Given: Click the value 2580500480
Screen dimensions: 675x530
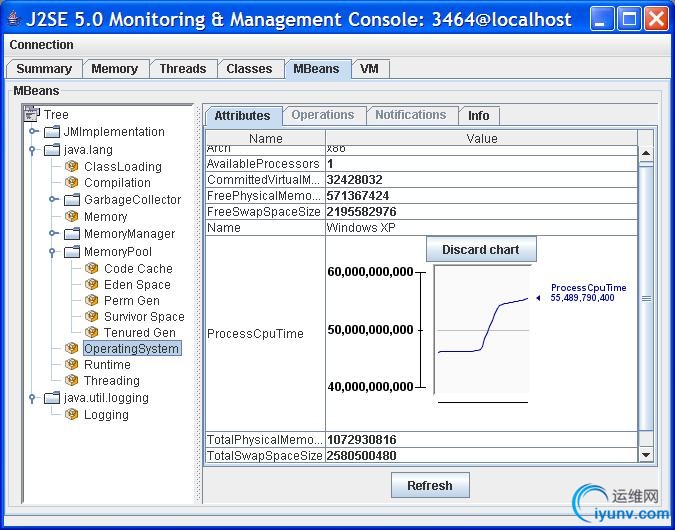Looking at the screenshot, I should [x=362, y=456].
